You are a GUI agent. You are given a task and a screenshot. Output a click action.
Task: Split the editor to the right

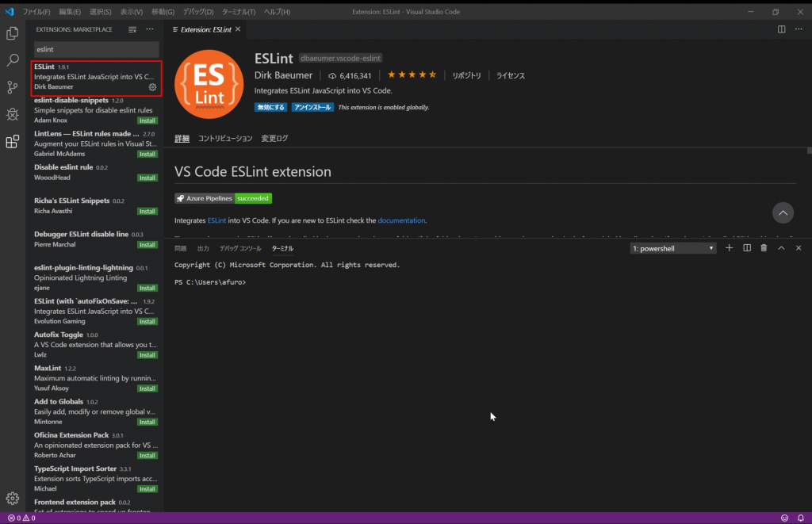[781, 29]
